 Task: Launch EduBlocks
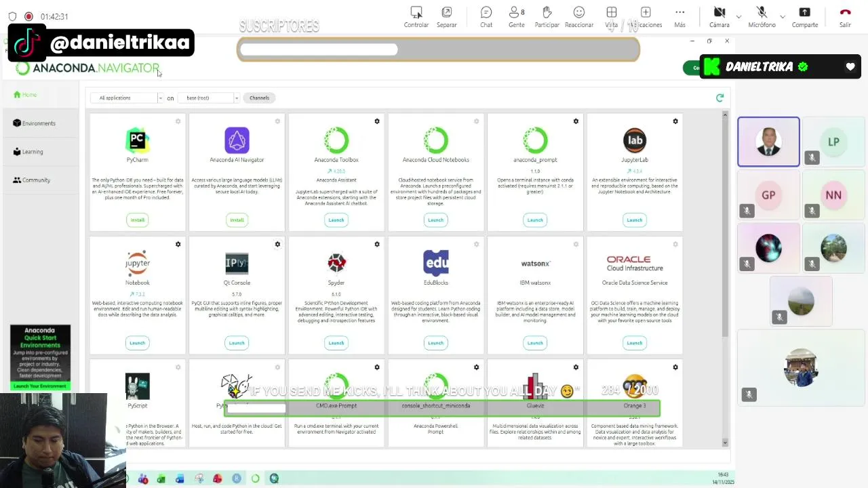tap(435, 342)
